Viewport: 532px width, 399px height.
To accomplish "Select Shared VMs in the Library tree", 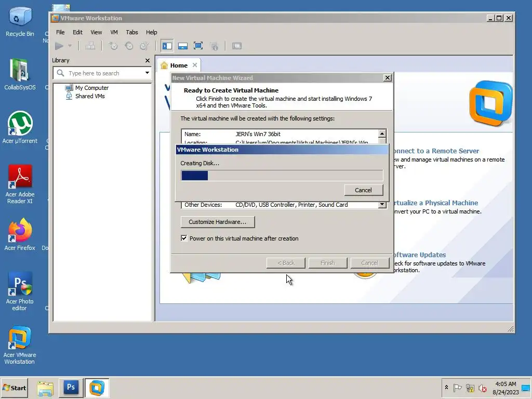I will (85, 96).
